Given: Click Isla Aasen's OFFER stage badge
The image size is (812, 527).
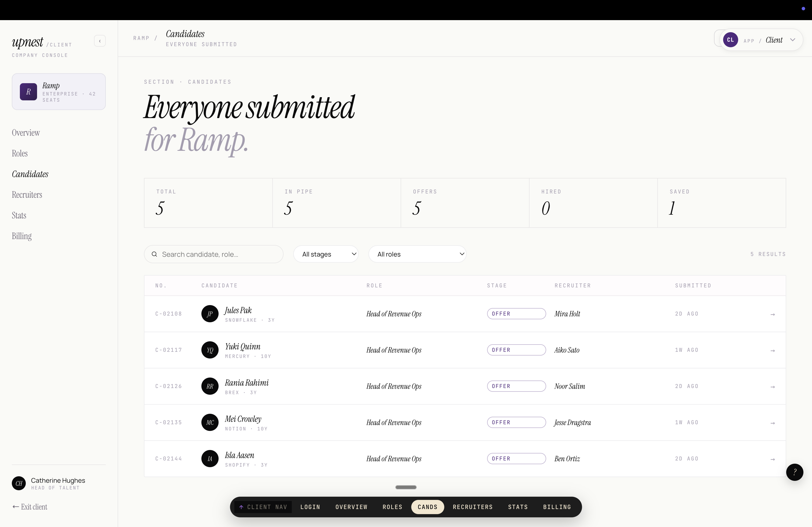Looking at the screenshot, I should (x=516, y=459).
